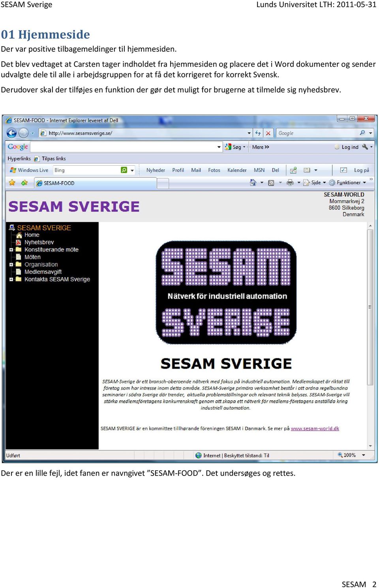379x588 pixels.
Task: Open a new blank tab
Action: tap(163, 184)
